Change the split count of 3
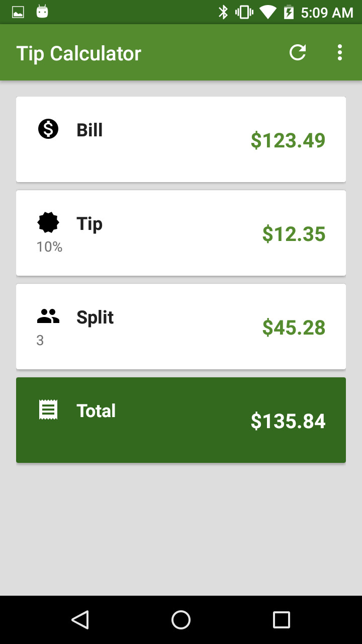Screen dimensions: 362x644 pos(40,341)
